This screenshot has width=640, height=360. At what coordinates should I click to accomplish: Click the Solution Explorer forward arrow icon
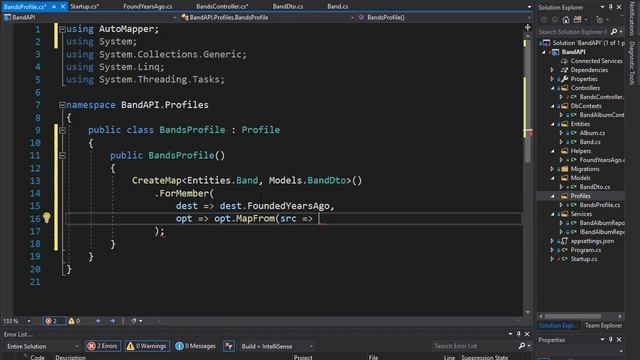click(555, 20)
